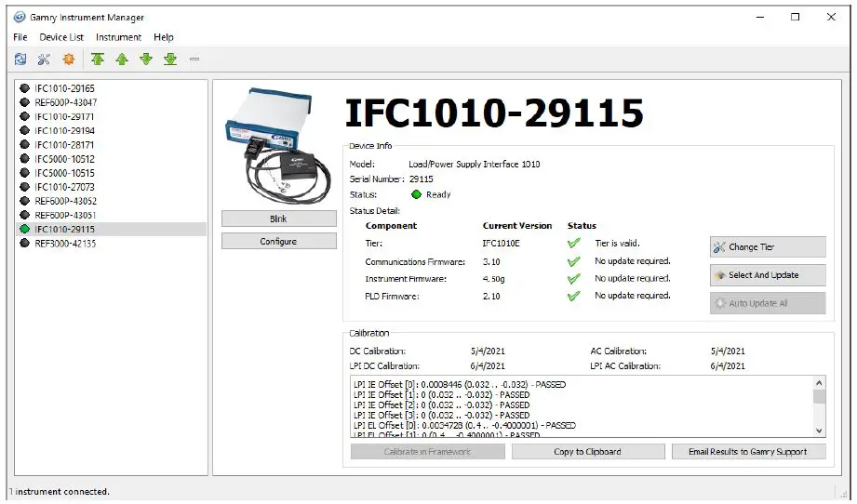Select IFC1010-29165 in the device list
The image size is (857, 504).
click(112, 88)
